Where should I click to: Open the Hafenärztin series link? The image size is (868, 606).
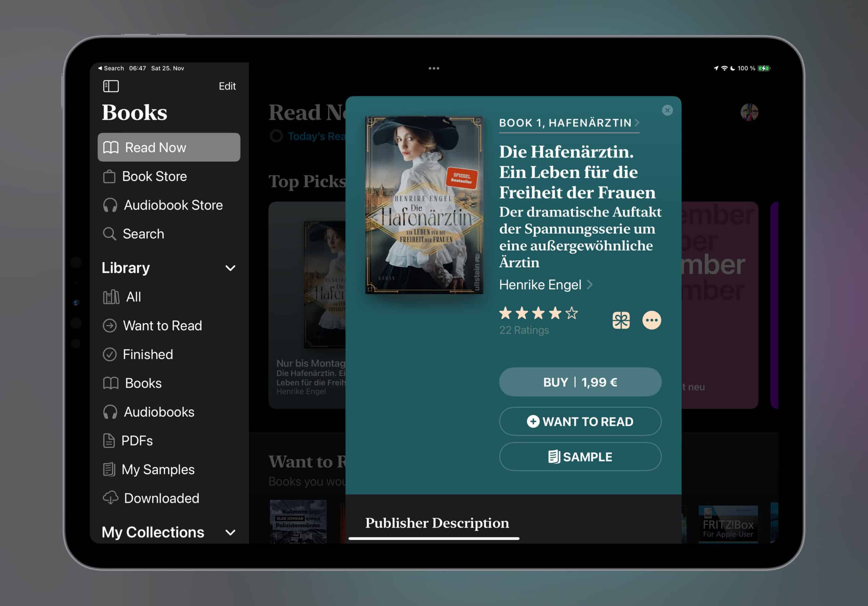(569, 123)
